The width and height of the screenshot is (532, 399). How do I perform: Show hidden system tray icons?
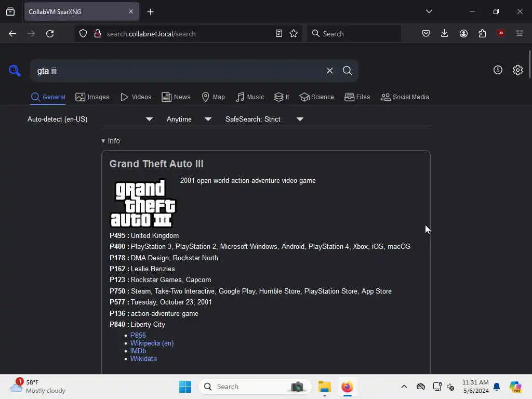click(x=404, y=387)
